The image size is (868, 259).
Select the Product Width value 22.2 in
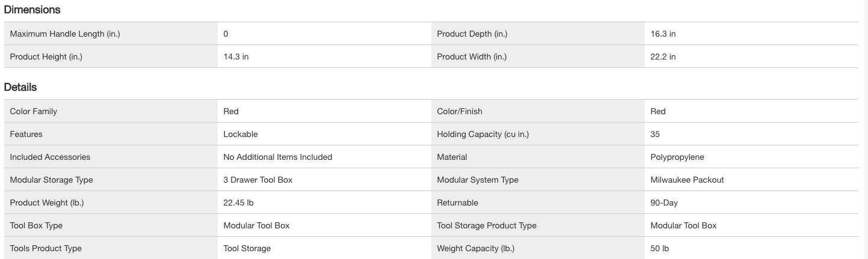pyautogui.click(x=663, y=56)
